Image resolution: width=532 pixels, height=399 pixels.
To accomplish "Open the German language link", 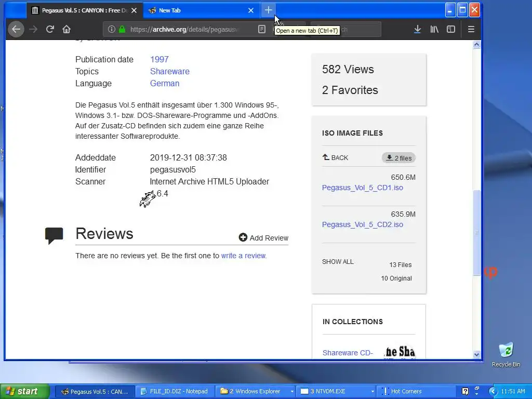I will [x=165, y=83].
